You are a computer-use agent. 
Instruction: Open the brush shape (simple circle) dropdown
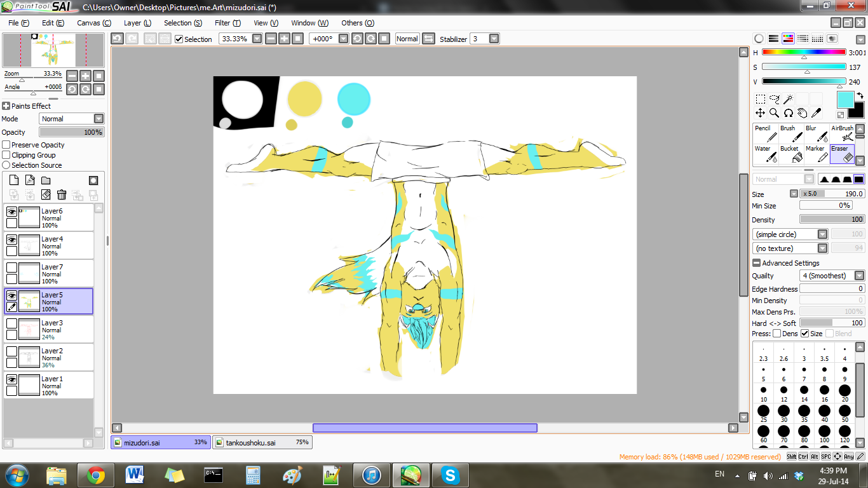[823, 234]
